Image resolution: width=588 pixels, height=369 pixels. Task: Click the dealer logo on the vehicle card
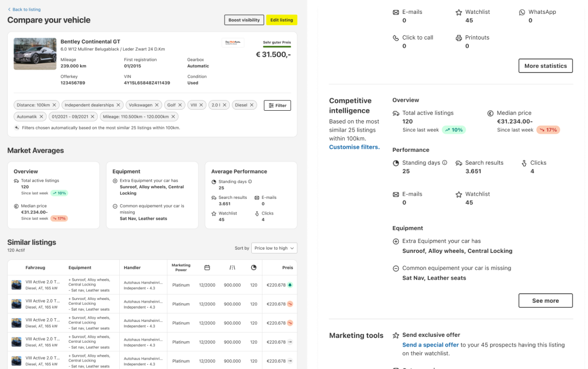(x=233, y=42)
